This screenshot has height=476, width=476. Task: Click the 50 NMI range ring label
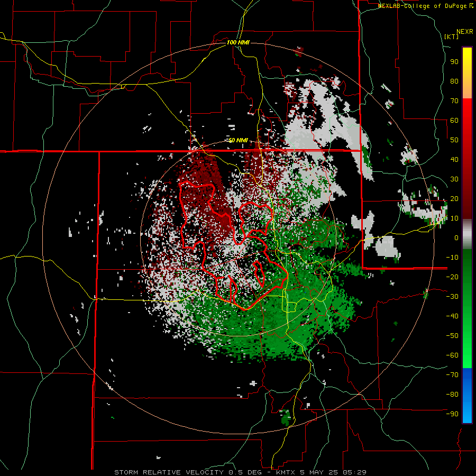pos(239,140)
